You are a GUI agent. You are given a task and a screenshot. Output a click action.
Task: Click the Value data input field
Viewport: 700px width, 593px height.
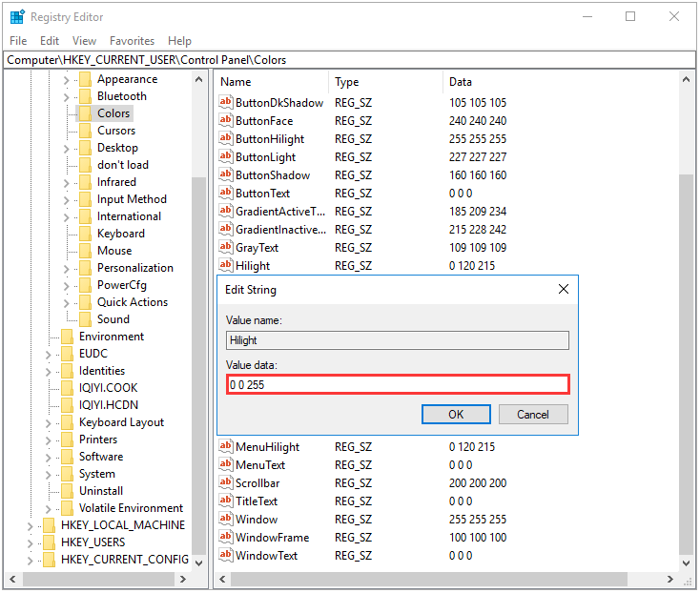point(398,384)
